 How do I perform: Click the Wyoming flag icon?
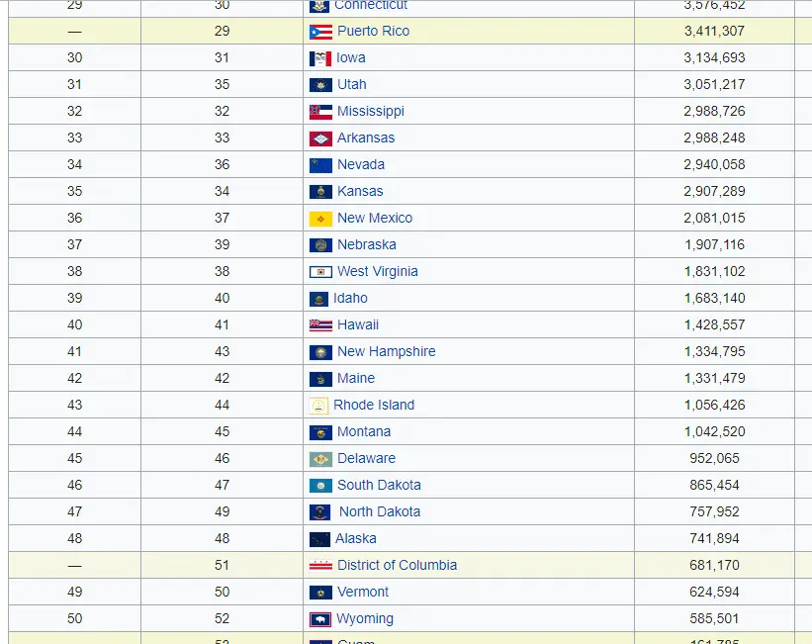click(x=319, y=619)
